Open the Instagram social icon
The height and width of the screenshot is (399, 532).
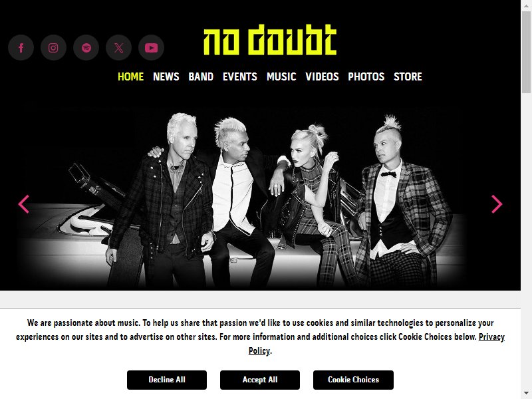click(x=53, y=48)
